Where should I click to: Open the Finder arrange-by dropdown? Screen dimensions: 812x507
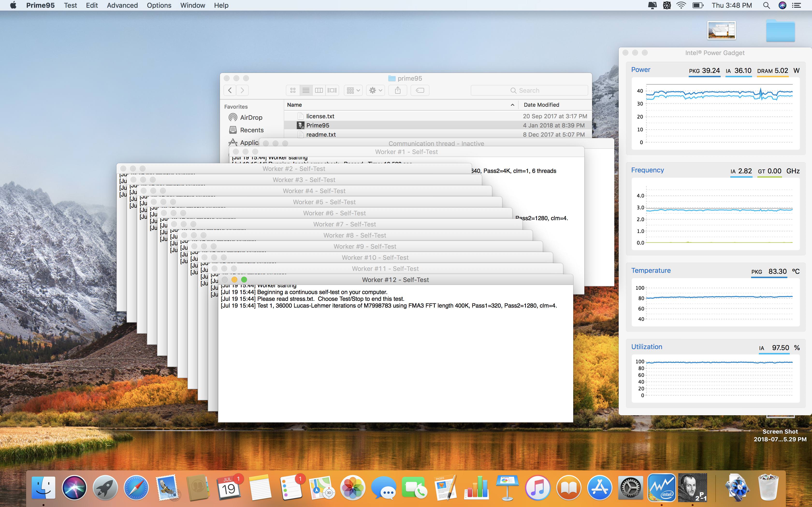[x=353, y=90]
